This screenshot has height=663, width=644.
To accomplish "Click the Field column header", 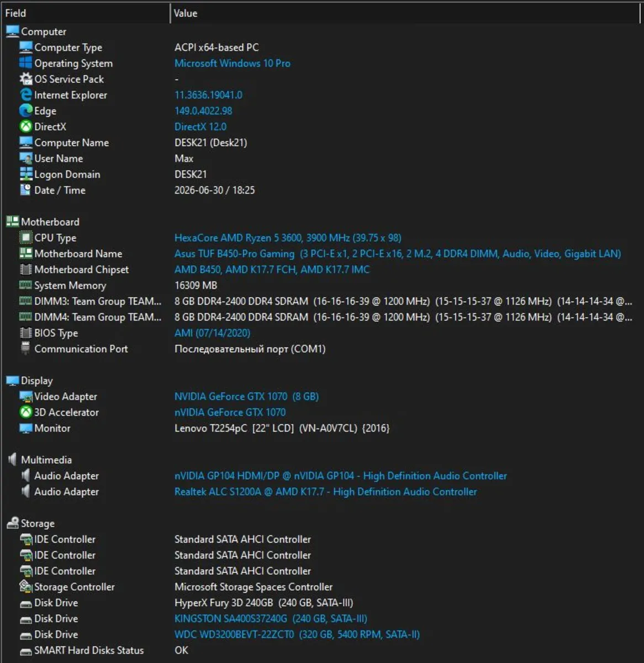I will [85, 13].
